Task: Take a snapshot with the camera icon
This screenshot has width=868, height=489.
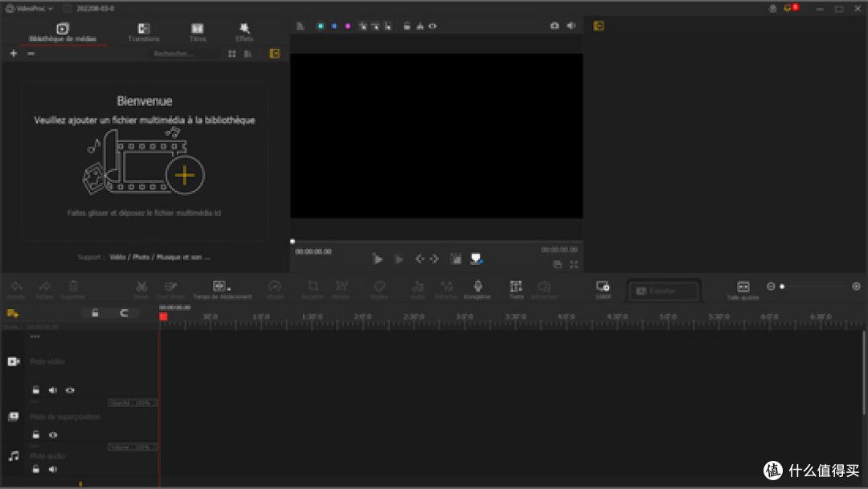Action: (555, 26)
